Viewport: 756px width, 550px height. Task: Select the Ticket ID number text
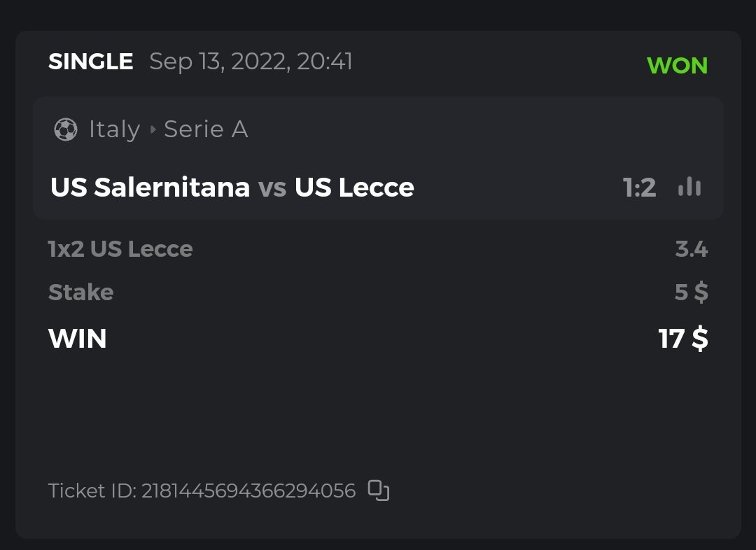click(x=248, y=491)
